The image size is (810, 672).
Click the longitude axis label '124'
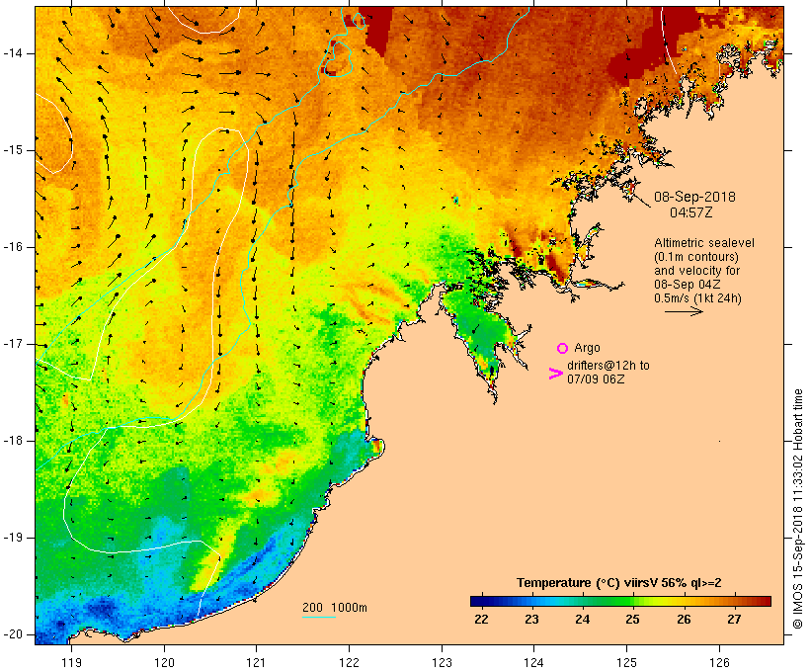(x=533, y=662)
